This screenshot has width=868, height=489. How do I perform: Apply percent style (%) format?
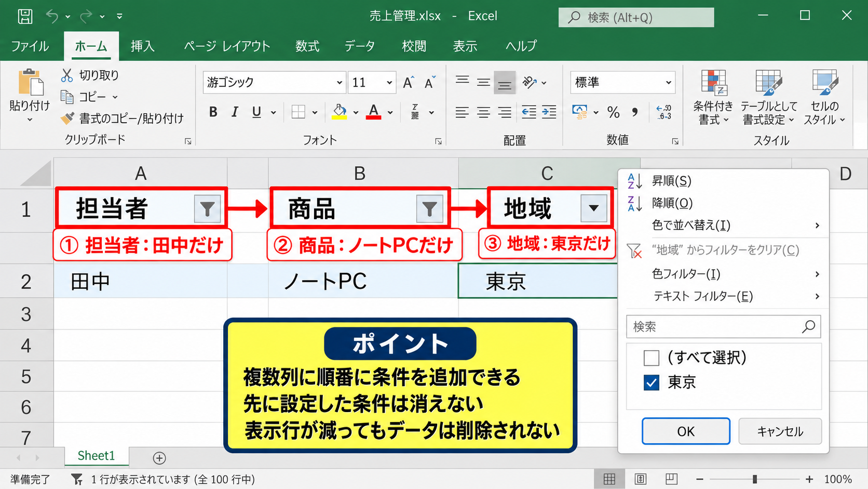pos(614,112)
